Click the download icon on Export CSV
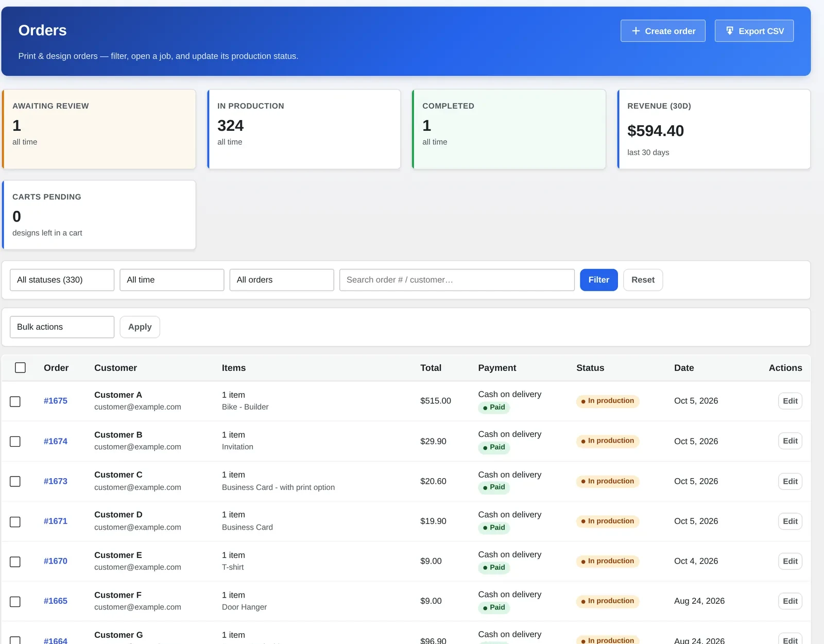824x644 pixels. point(729,31)
